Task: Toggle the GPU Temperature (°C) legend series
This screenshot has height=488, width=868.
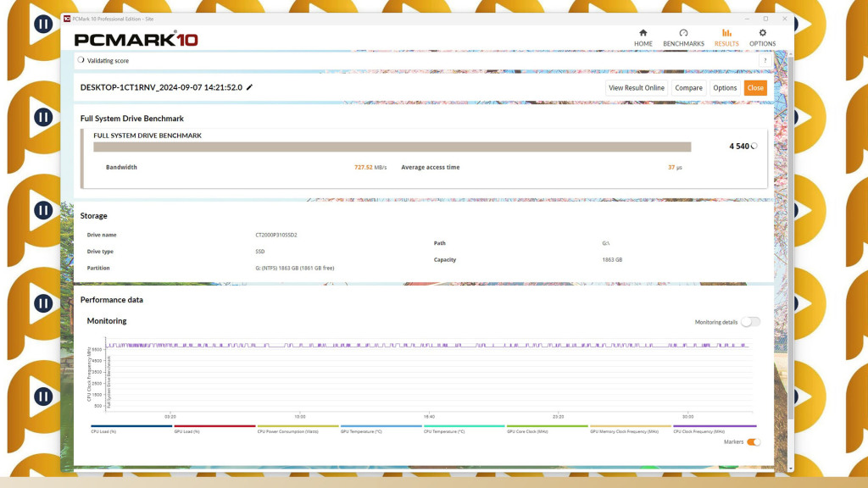Action: tap(381, 430)
